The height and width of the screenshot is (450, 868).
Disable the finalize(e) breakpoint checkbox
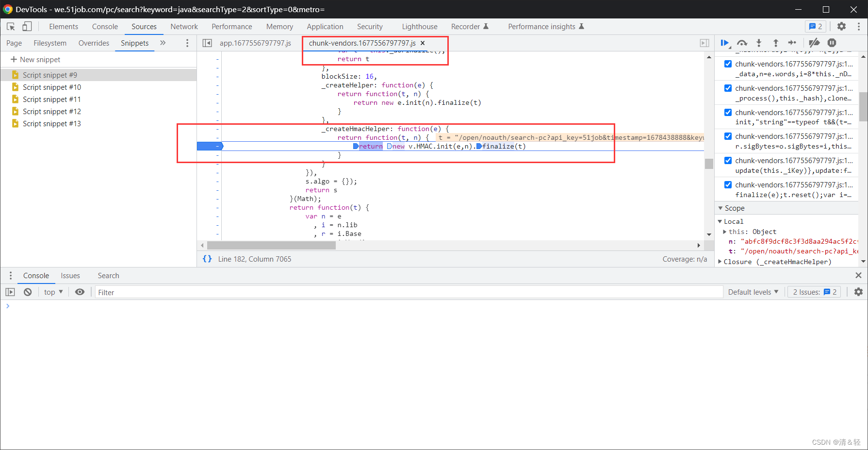tap(728, 184)
